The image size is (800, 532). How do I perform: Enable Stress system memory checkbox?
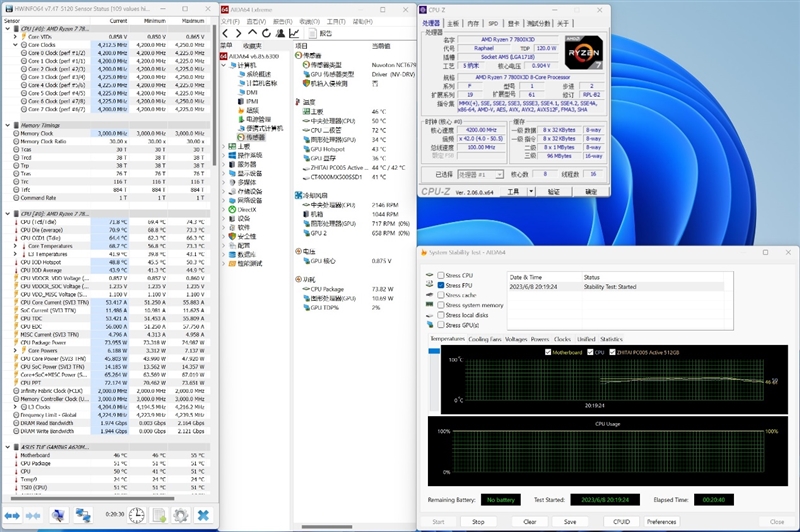(x=441, y=305)
